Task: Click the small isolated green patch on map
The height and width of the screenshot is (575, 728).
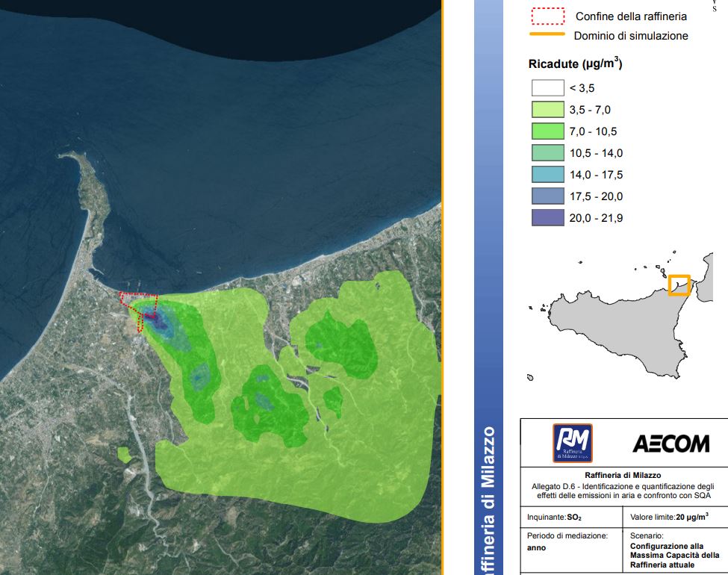Action: point(124,453)
